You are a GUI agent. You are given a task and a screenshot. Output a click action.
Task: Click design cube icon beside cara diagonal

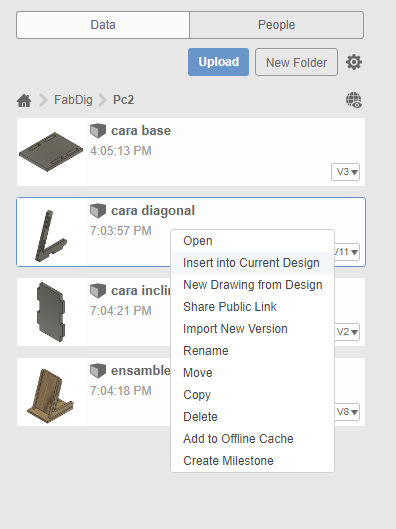click(x=98, y=211)
